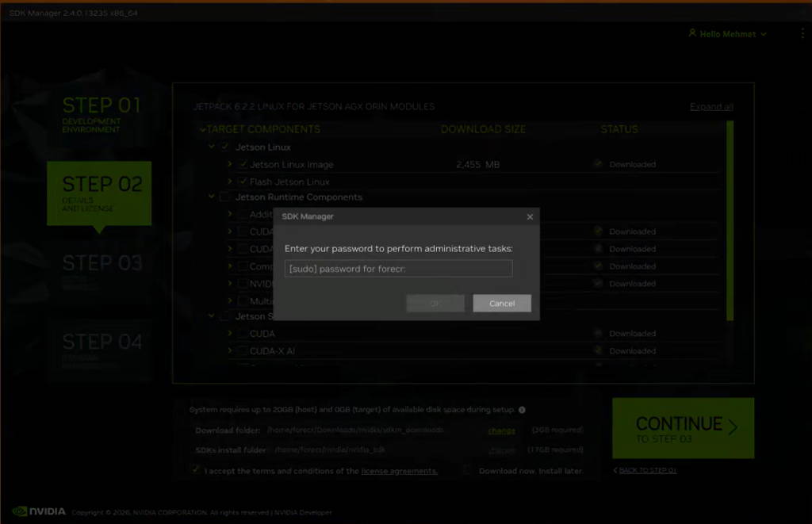Screen dimensions: 812x524
Task: Click the three-dot overflow menu icon
Action: tap(802, 33)
